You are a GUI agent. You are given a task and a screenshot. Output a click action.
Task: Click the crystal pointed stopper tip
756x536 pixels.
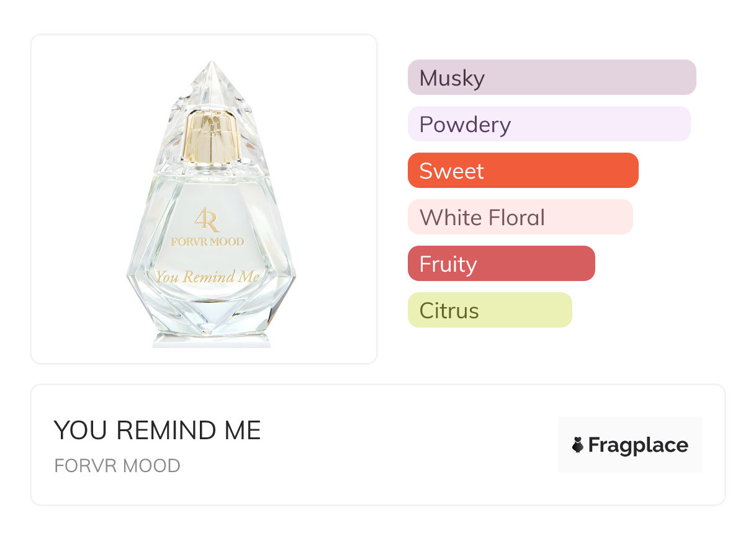pos(212,69)
